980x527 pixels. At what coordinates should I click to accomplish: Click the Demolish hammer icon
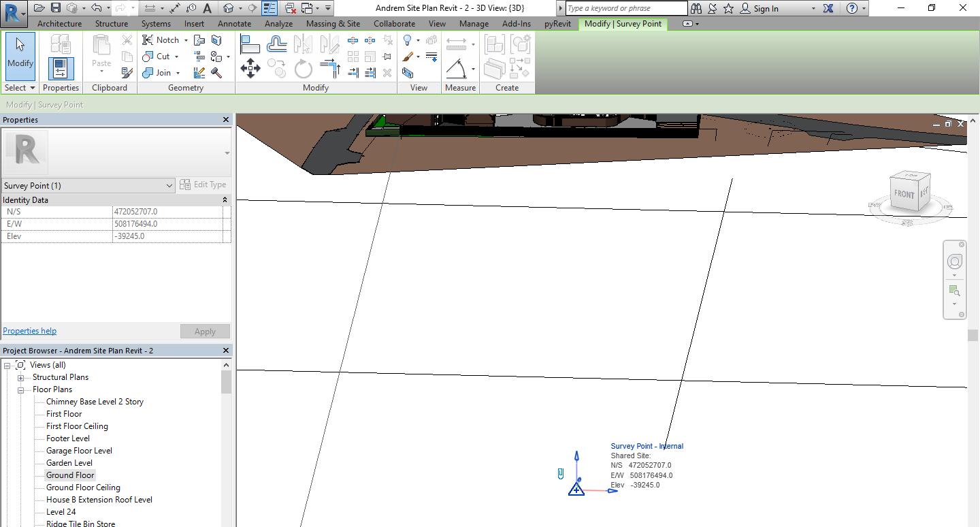pos(216,73)
